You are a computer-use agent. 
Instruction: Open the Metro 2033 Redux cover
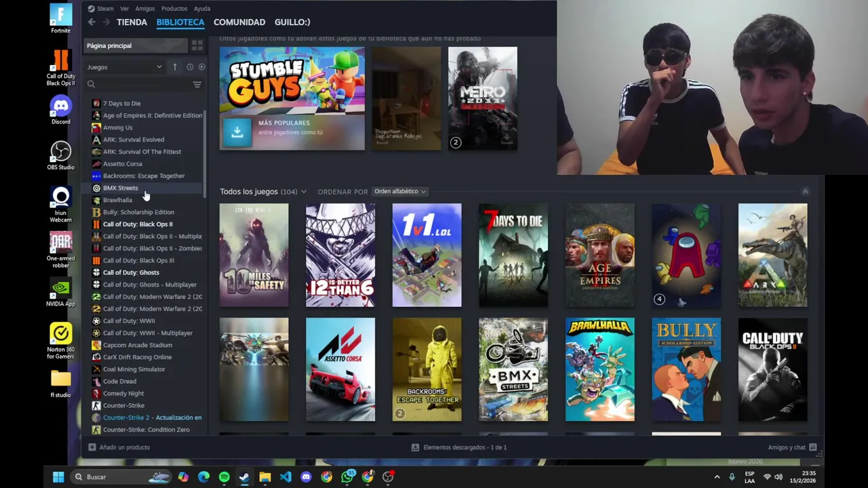tap(482, 98)
